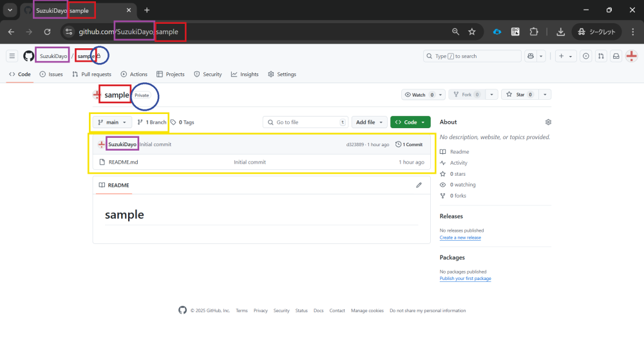
Task: Open the README.md file
Action: (x=123, y=162)
